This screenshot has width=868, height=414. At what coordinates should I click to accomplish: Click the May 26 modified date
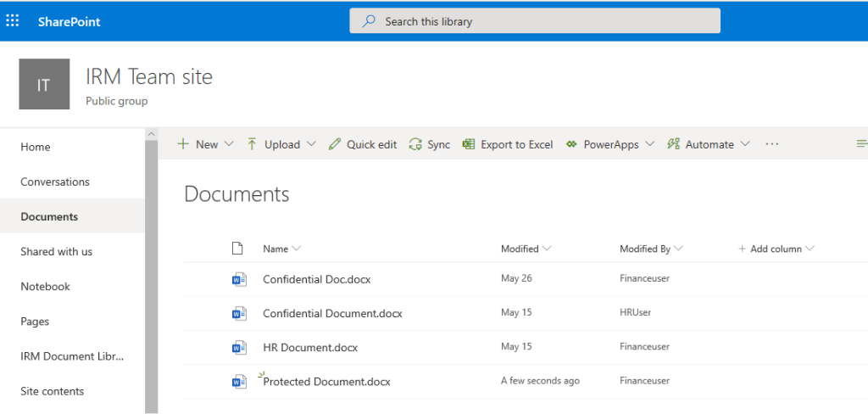pos(516,278)
